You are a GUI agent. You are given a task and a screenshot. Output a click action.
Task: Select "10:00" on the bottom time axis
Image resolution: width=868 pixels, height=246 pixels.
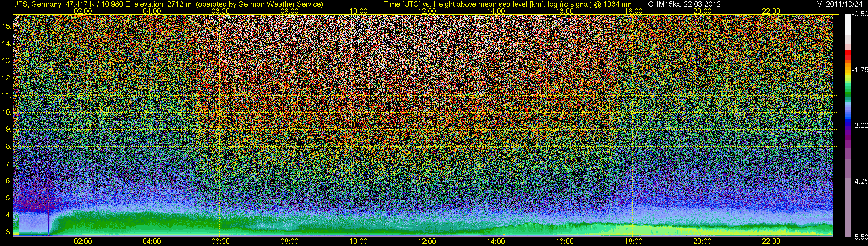tap(358, 241)
